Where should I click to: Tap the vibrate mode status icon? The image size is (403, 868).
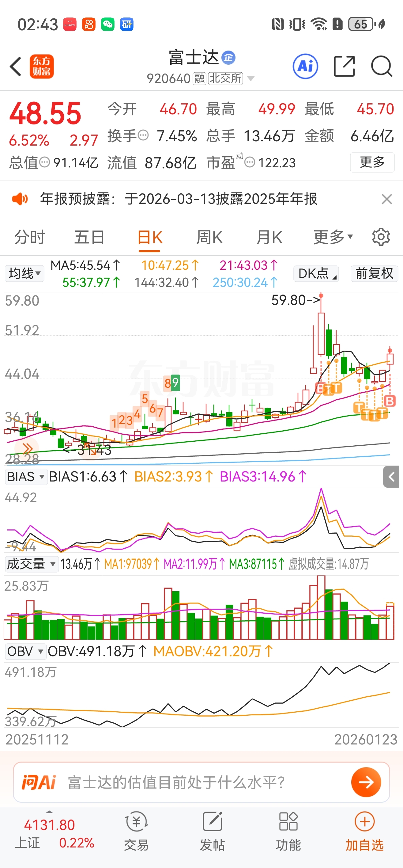[297, 24]
